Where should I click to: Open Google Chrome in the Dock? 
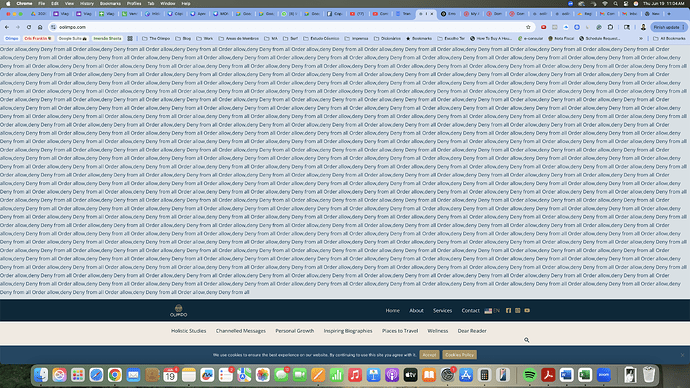[115, 375]
